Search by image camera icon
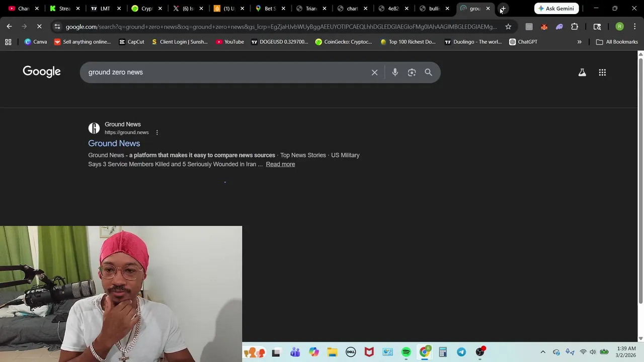The height and width of the screenshot is (362, 644). click(412, 72)
